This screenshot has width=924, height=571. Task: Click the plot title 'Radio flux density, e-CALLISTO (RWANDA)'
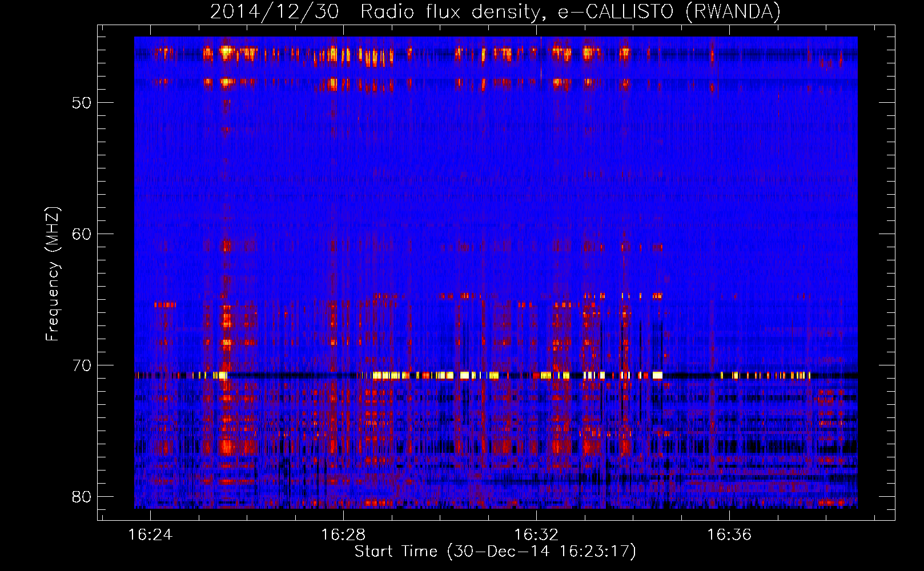click(570, 12)
